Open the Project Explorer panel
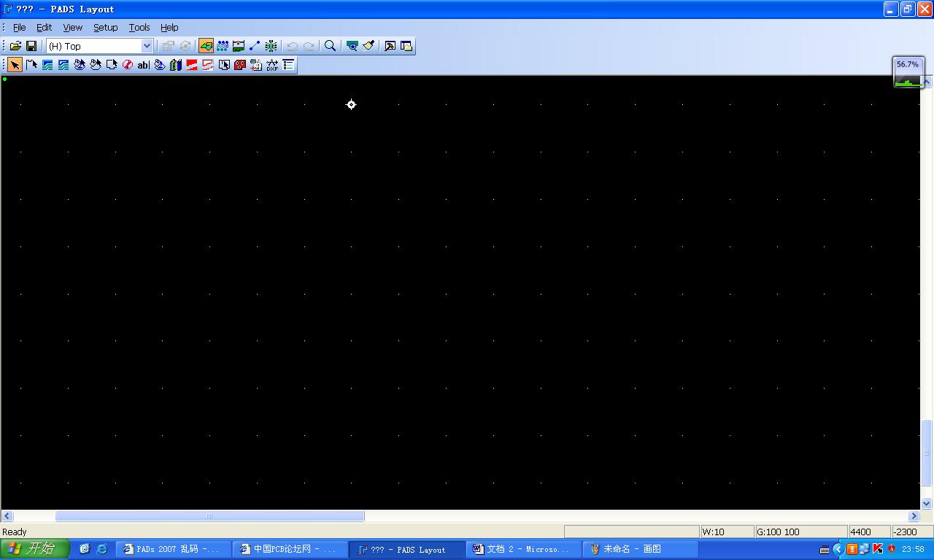934x560 pixels. [406, 46]
